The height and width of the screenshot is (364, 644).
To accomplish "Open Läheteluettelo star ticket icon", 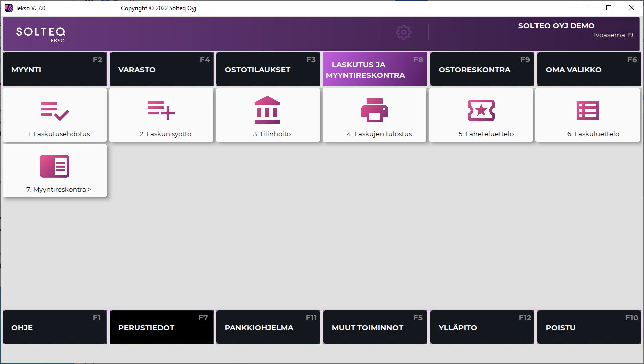I will [x=481, y=110].
